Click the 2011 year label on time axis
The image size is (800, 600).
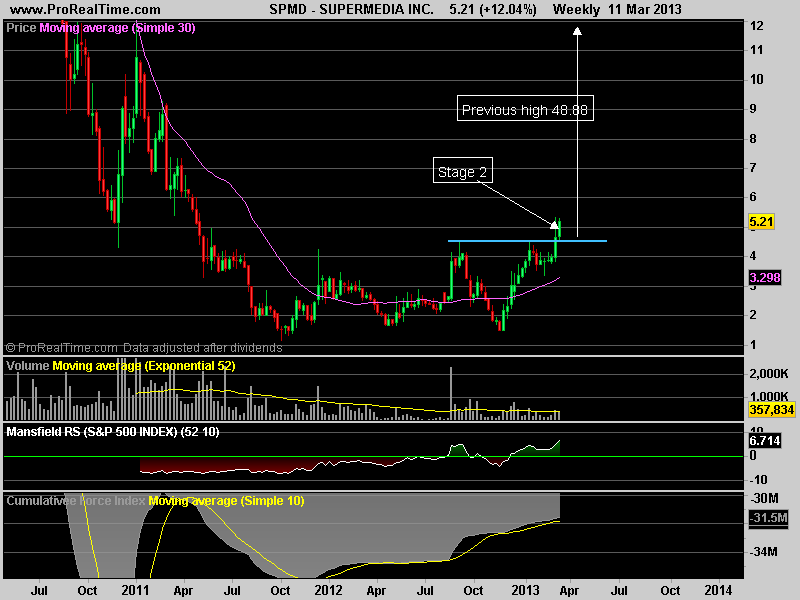(135, 590)
